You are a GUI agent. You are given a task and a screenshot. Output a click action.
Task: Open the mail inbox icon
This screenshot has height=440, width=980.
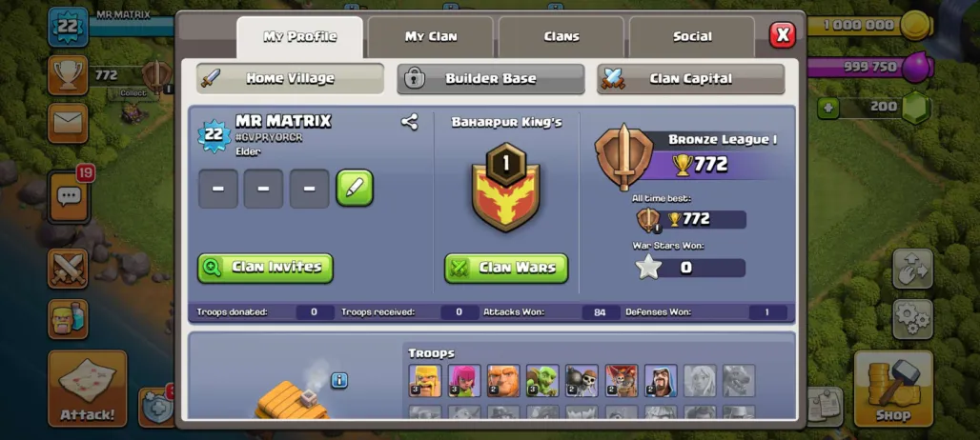pos(68,123)
